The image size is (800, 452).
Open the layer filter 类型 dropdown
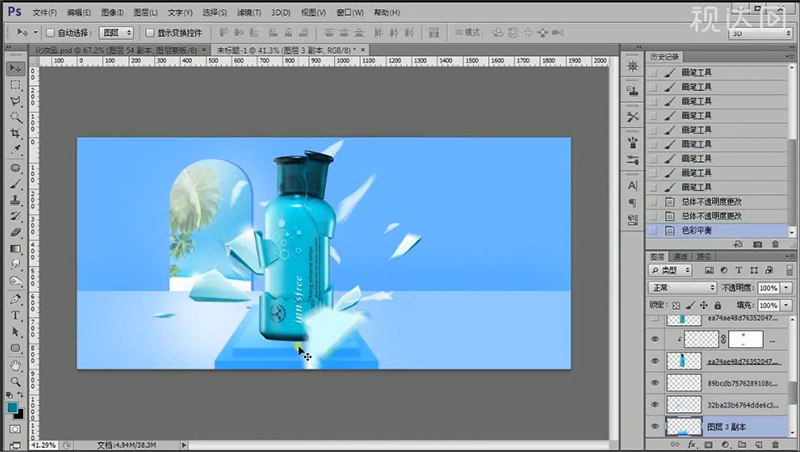(670, 270)
